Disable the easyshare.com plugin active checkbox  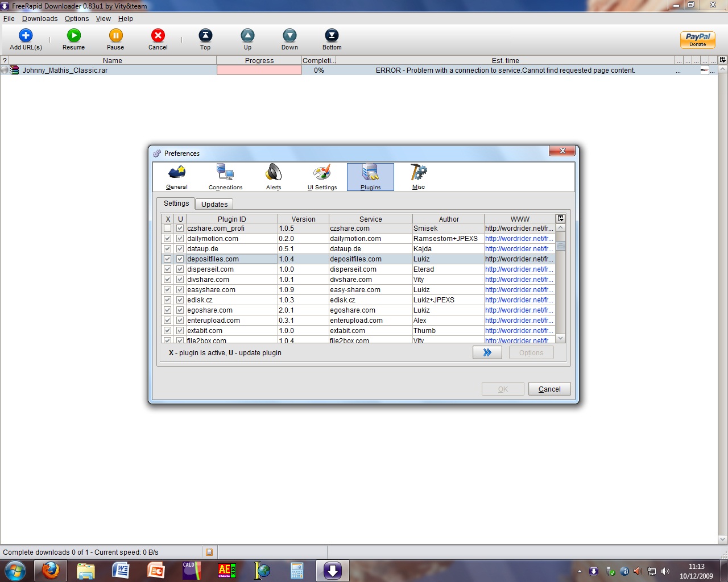pos(167,290)
